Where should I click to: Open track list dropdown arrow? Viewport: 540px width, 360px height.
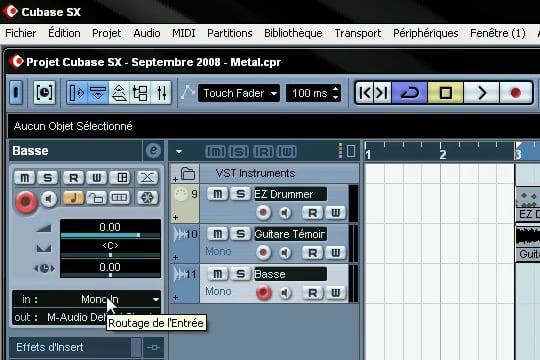(x=179, y=152)
